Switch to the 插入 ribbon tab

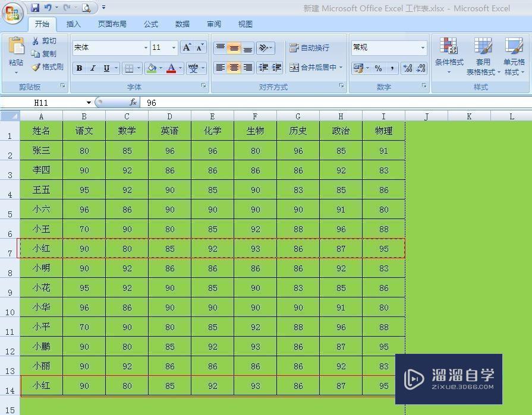(x=73, y=24)
